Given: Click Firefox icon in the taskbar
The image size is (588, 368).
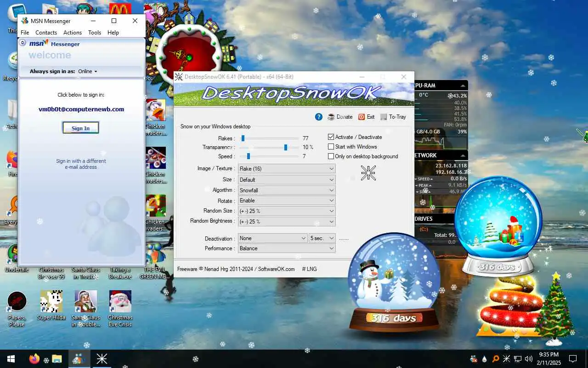Looking at the screenshot, I should pyautogui.click(x=34, y=359).
